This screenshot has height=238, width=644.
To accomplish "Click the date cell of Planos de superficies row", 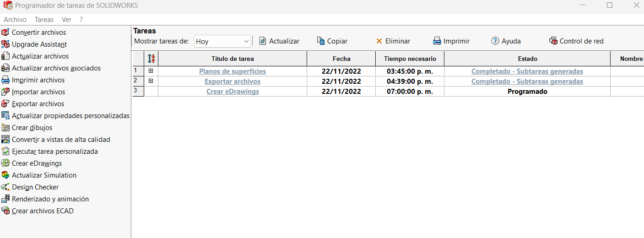I will tap(341, 71).
